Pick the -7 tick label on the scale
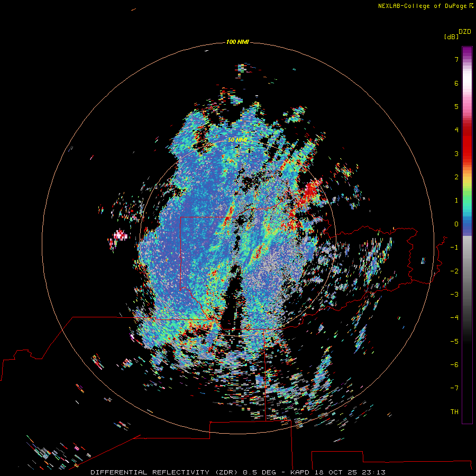The height and width of the screenshot is (476, 476). (x=454, y=388)
